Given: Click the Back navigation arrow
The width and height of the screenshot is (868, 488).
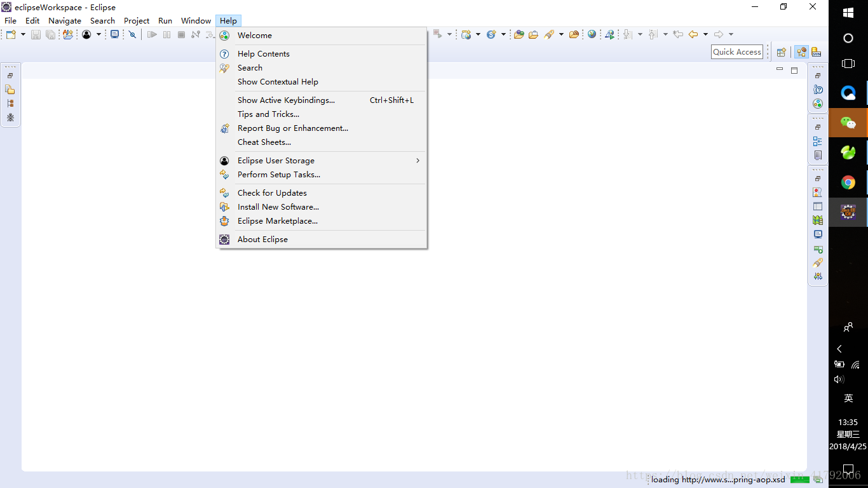Looking at the screenshot, I should 693,34.
